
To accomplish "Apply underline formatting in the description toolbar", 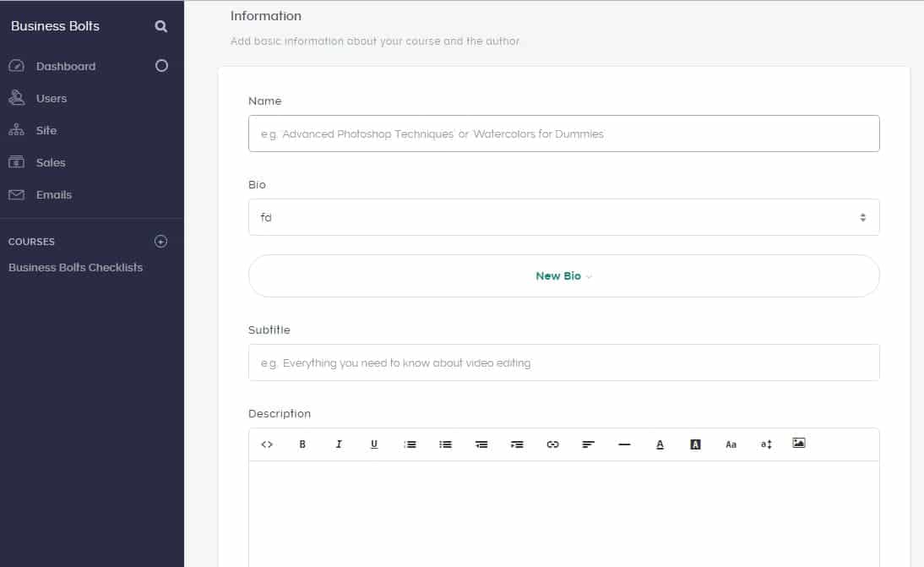I will (x=374, y=444).
